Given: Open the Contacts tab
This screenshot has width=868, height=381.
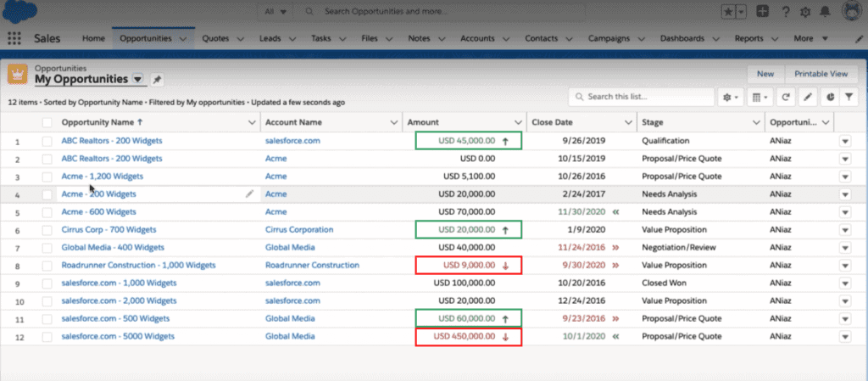Looking at the screenshot, I should pyautogui.click(x=542, y=39).
